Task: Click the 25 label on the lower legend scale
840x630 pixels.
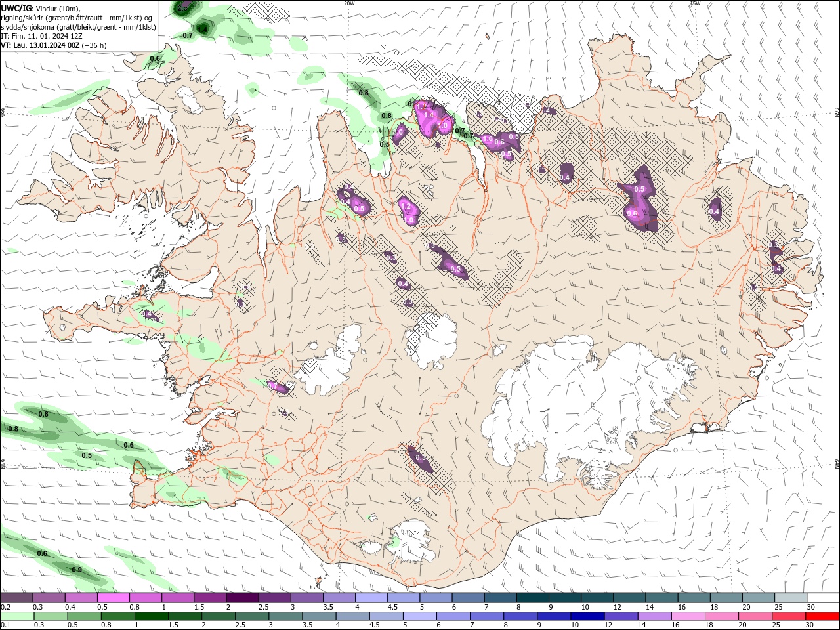Action: pos(776,625)
